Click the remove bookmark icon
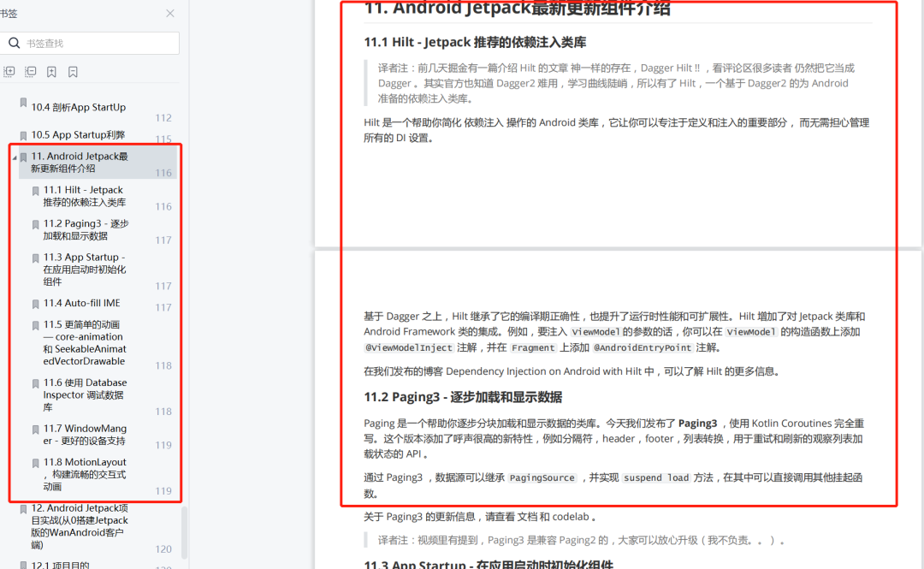The height and width of the screenshot is (569, 924). [73, 72]
